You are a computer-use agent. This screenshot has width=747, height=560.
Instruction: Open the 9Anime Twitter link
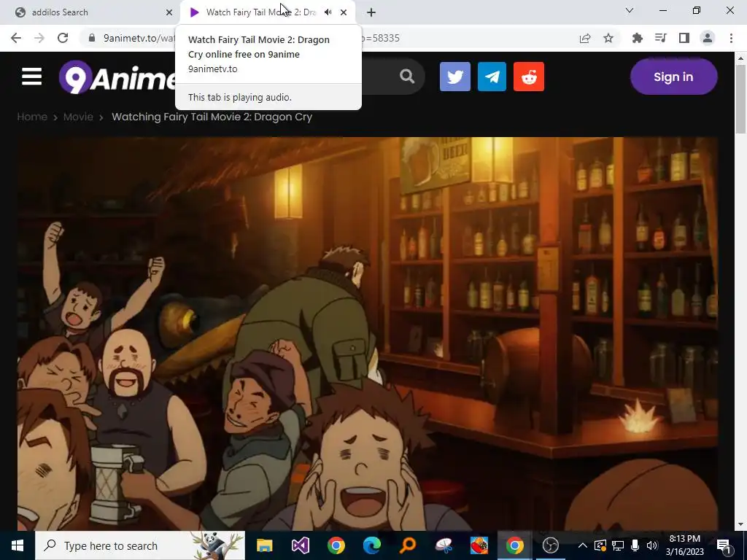click(x=455, y=77)
